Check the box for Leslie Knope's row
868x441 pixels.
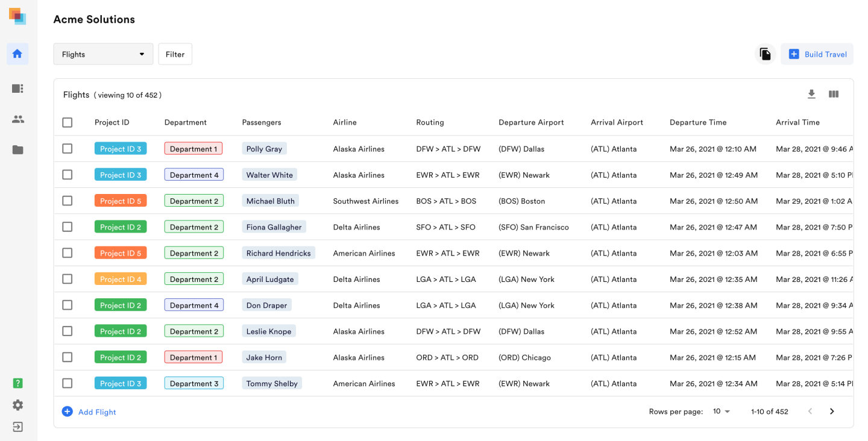coord(68,331)
